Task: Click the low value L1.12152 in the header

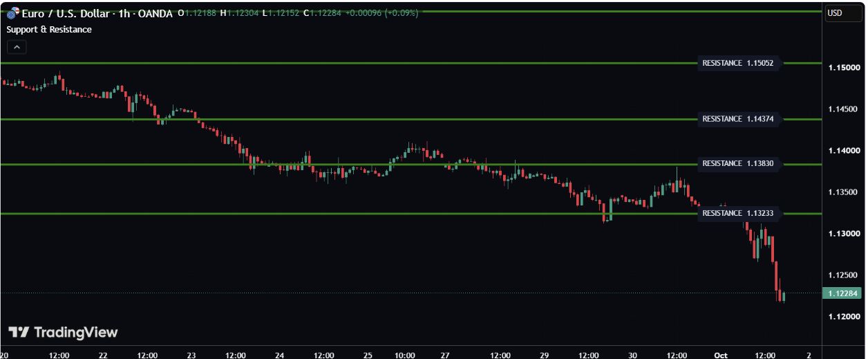Action: coord(281,13)
